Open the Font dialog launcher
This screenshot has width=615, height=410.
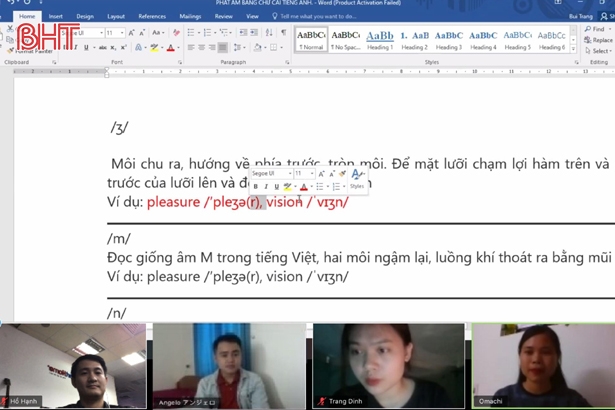(x=180, y=62)
